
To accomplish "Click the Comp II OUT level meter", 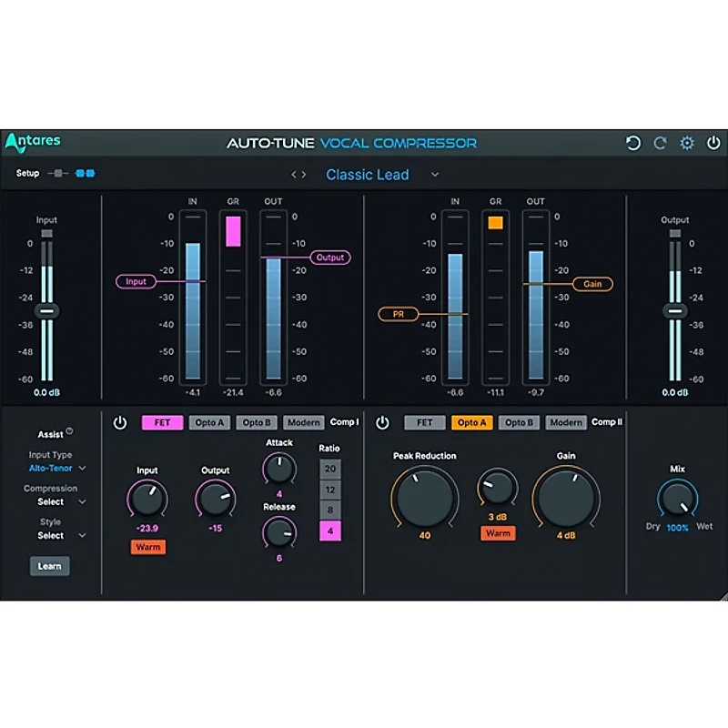I will click(x=536, y=298).
